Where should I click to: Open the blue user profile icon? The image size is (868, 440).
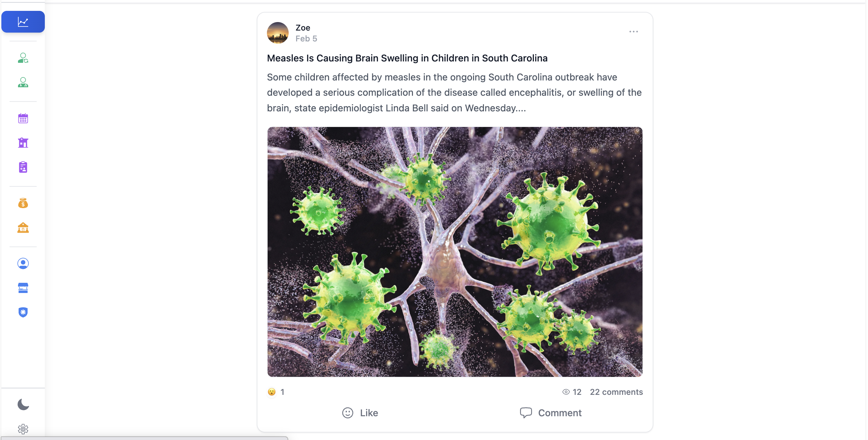23,263
